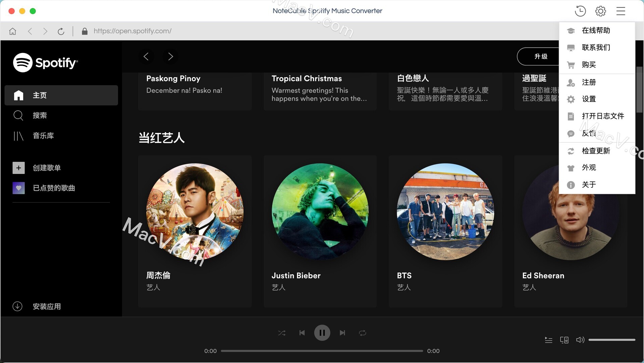Open the Tropical Christmas playlist card
644x363 pixels.
pos(320,91)
